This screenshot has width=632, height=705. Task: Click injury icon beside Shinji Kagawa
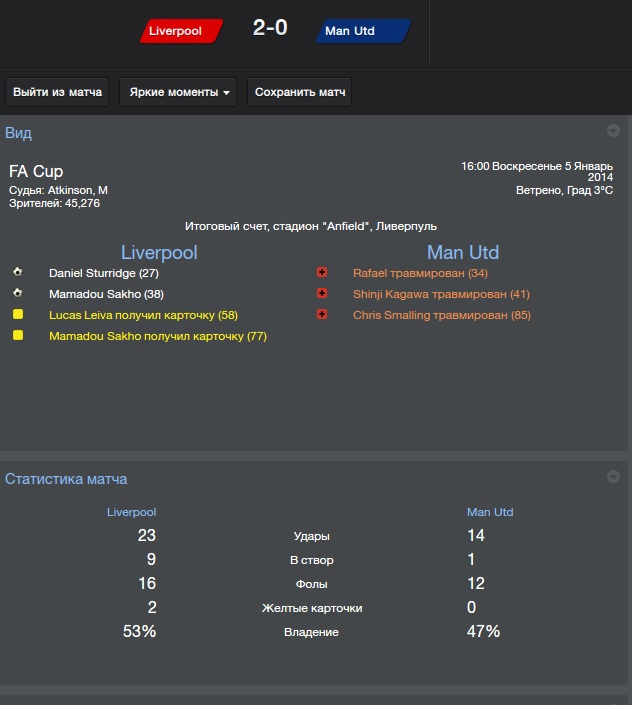(322, 293)
